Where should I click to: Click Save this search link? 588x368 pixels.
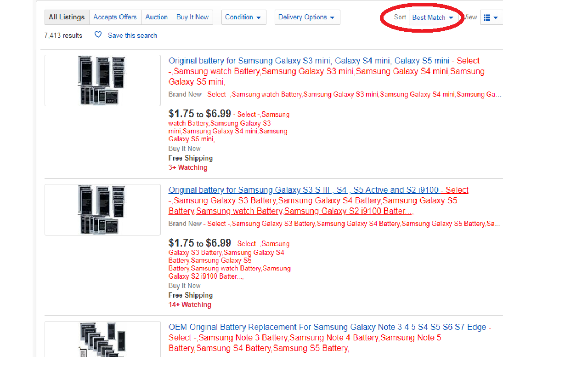[132, 35]
